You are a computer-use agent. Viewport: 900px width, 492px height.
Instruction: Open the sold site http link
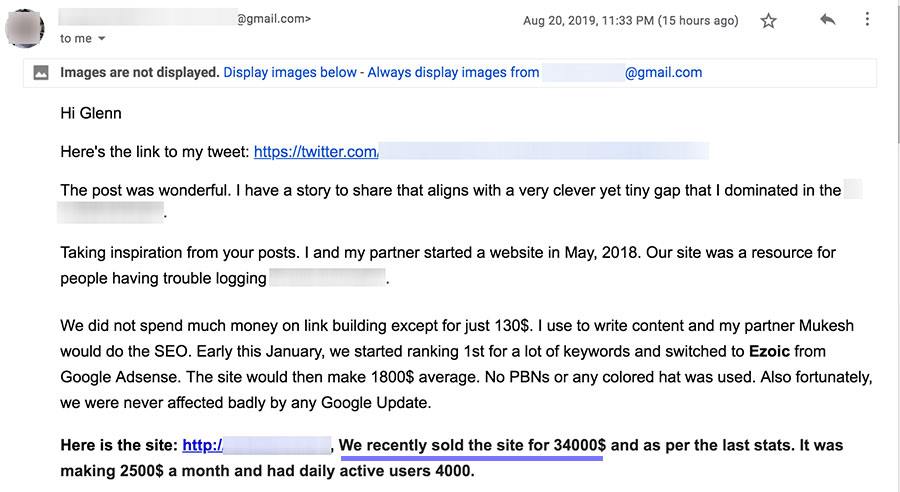(202, 445)
